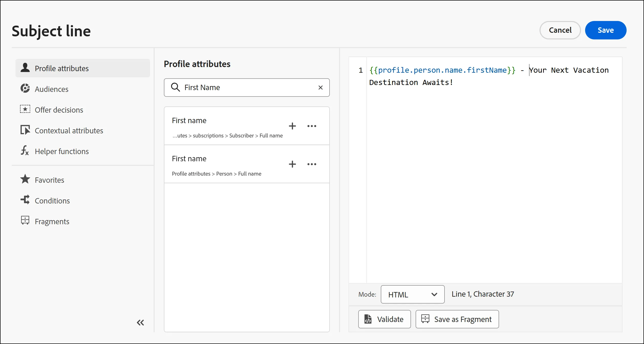Cancel the subject line edit
644x344 pixels.
560,30
